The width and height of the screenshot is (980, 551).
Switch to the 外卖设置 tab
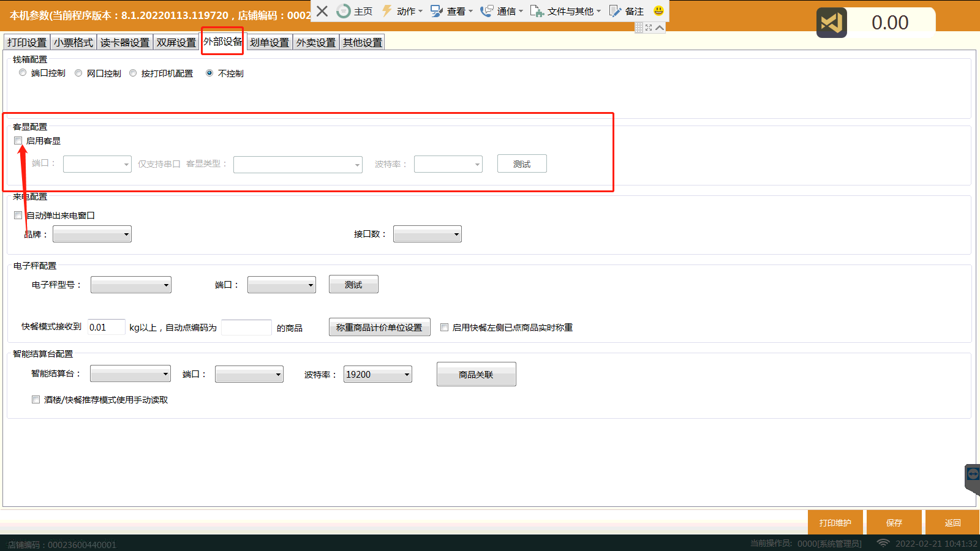[316, 42]
